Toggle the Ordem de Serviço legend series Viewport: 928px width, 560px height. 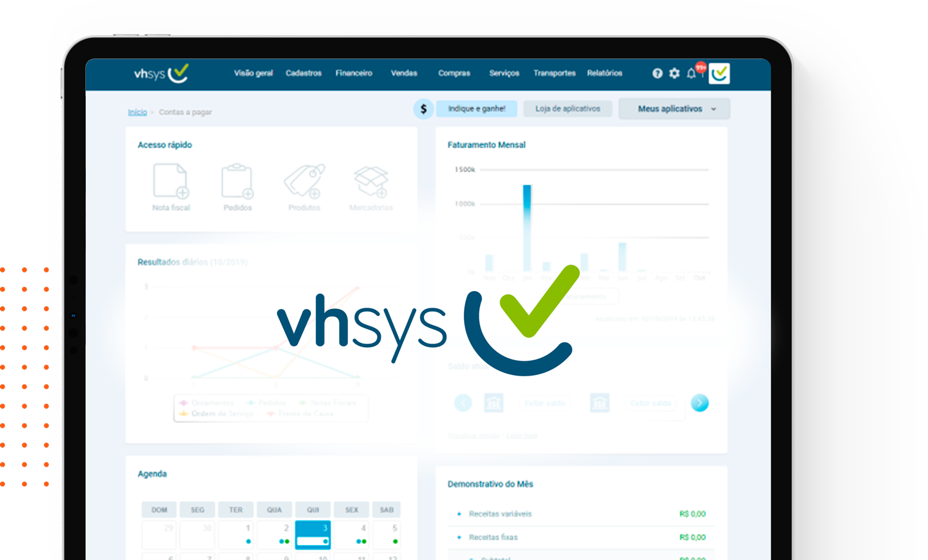(216, 414)
